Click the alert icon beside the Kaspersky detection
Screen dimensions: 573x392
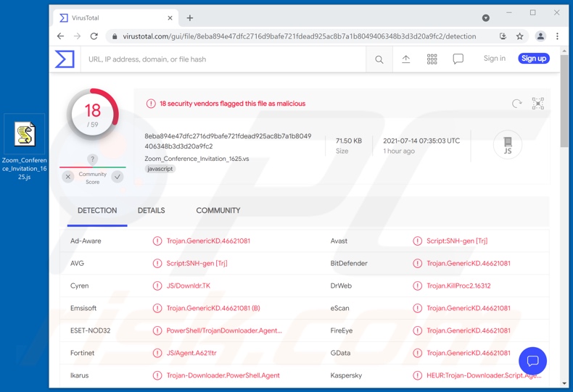coord(417,375)
